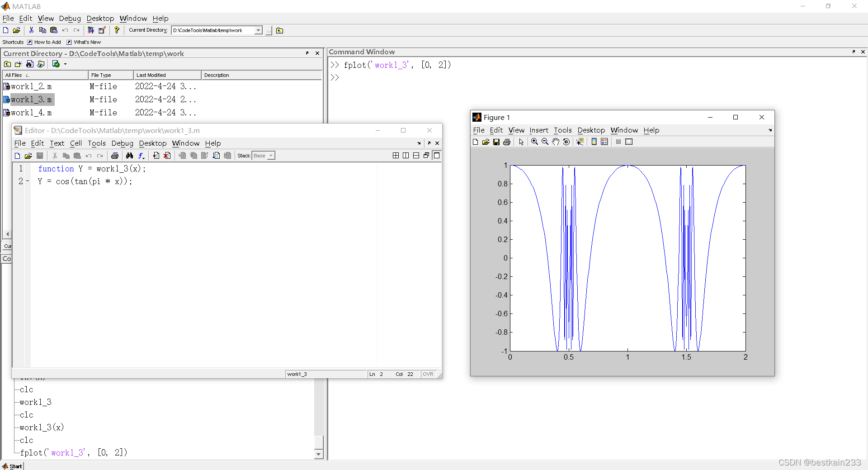Image resolution: width=868 pixels, height=470 pixels.
Task: Click the File Type column header
Action: click(x=111, y=75)
